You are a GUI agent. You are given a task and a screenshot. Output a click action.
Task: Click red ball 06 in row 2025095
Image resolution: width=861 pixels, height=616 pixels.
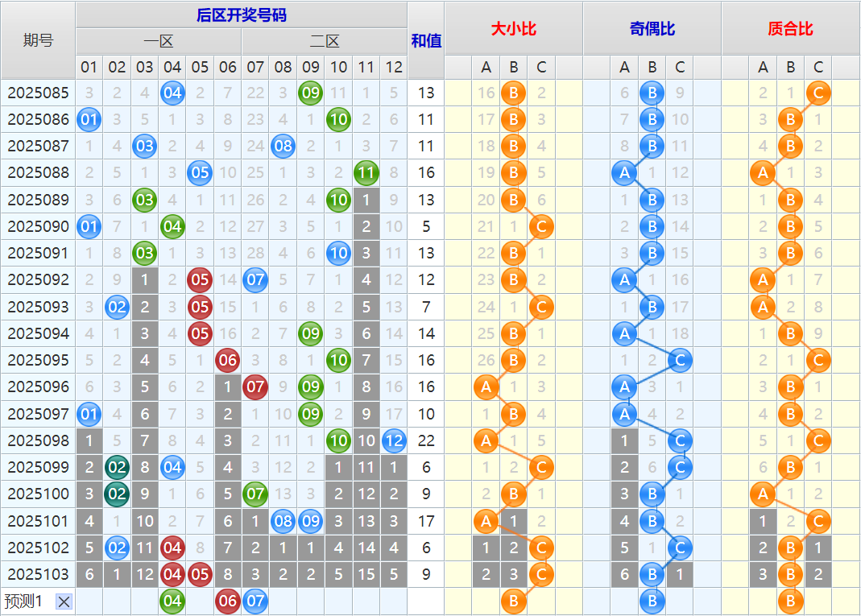click(228, 360)
